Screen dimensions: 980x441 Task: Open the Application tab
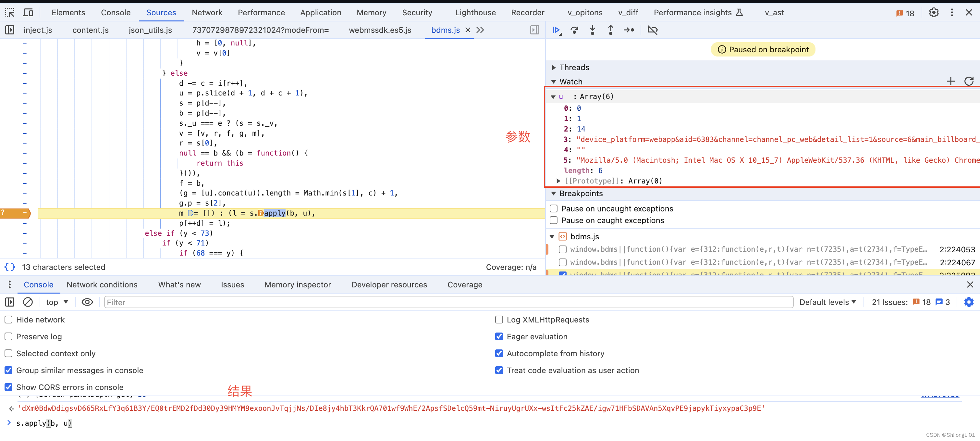point(321,13)
